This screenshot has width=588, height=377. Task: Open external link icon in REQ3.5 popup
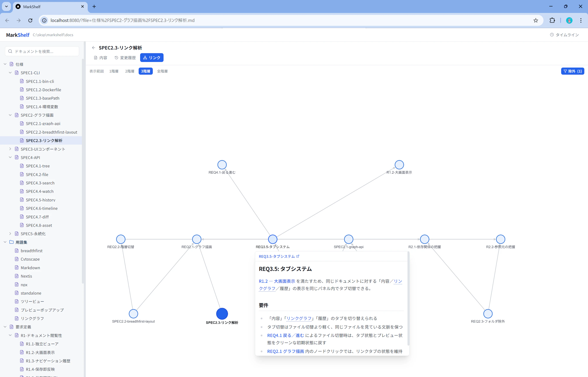(x=298, y=256)
